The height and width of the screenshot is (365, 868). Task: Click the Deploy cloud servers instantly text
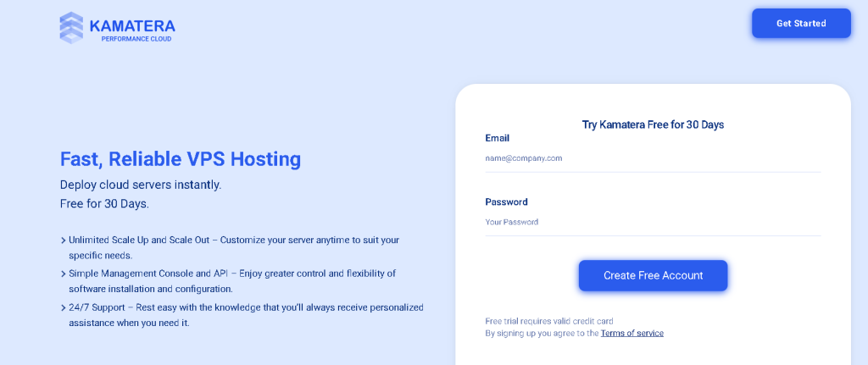[141, 185]
